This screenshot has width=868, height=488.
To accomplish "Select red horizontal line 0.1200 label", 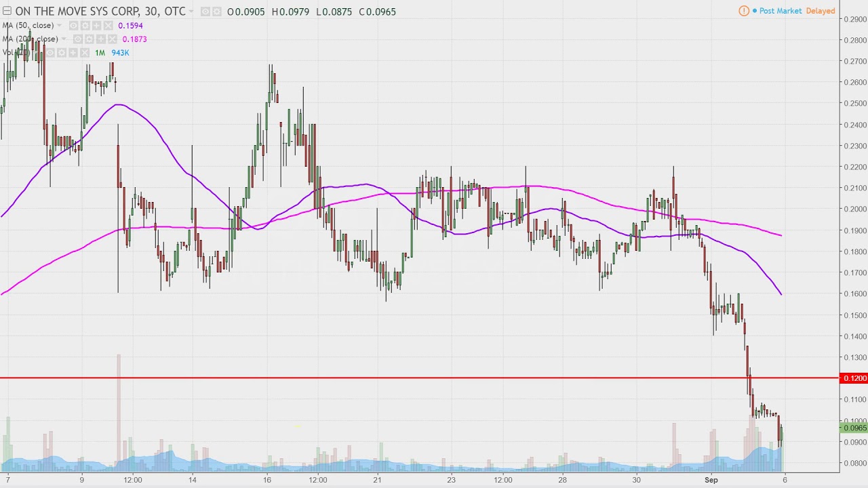I will [x=854, y=378].
